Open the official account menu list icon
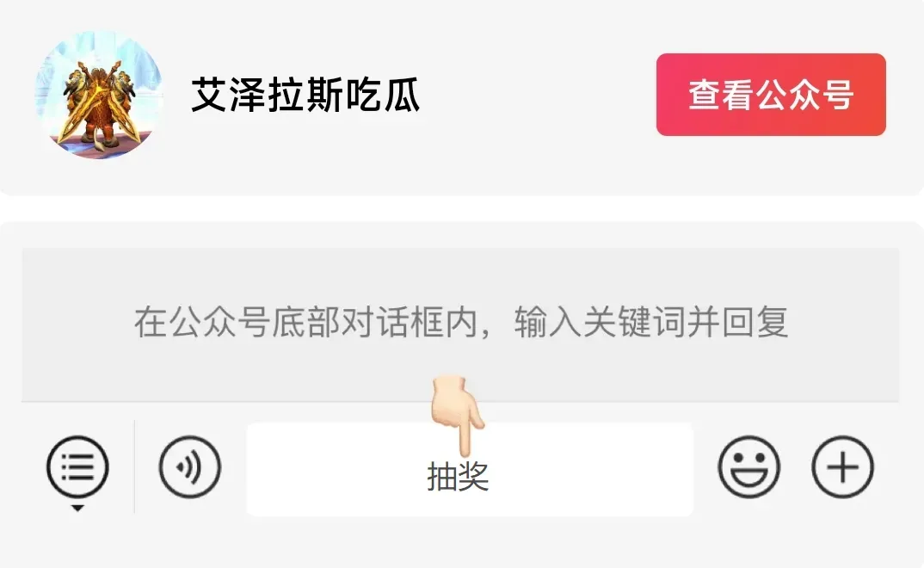Viewport: 924px width, 568px height. point(77,467)
